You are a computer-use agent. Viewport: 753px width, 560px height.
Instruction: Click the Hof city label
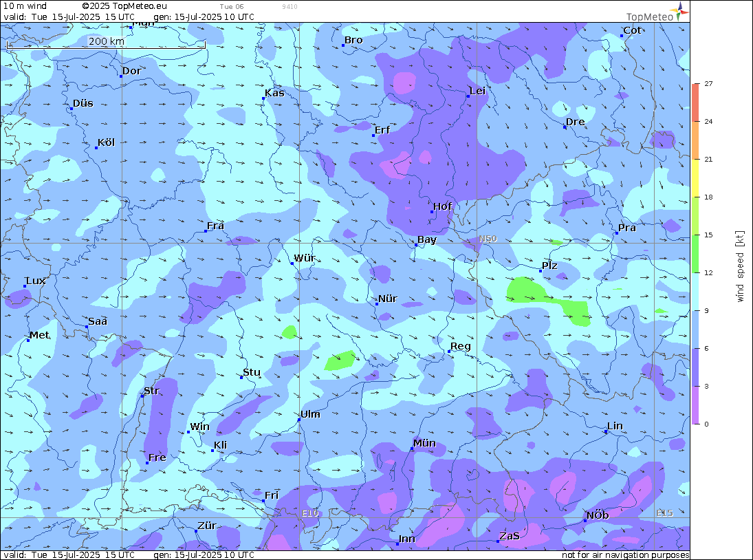tap(442, 206)
